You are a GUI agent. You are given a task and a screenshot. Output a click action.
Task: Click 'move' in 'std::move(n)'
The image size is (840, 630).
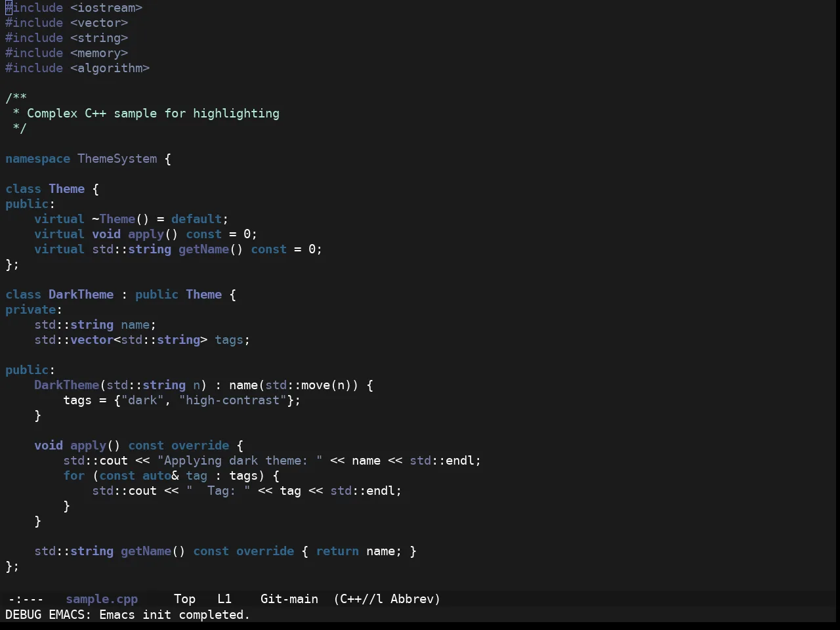pyautogui.click(x=316, y=385)
